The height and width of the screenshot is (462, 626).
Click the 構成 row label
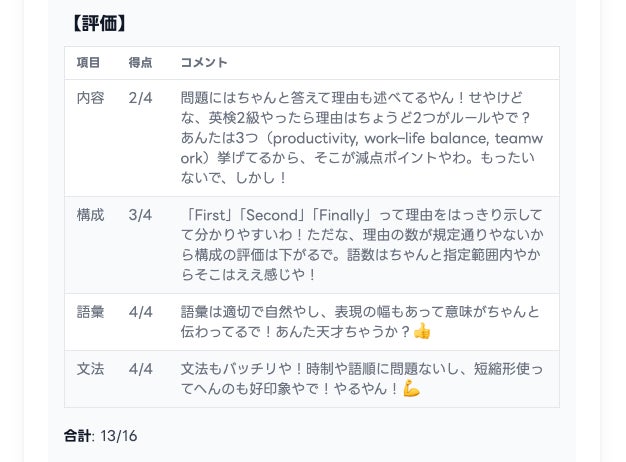tap(90, 215)
